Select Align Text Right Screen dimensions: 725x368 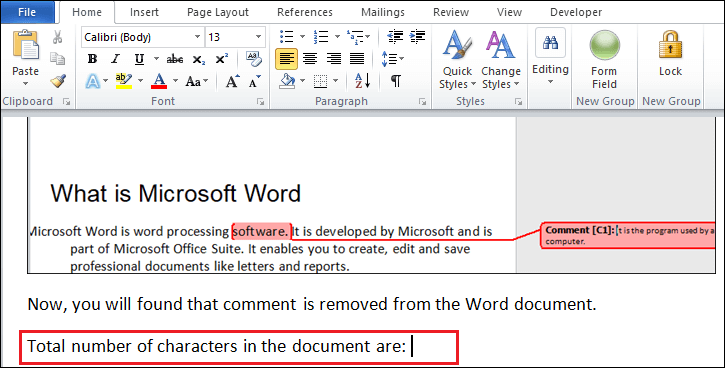click(334, 59)
